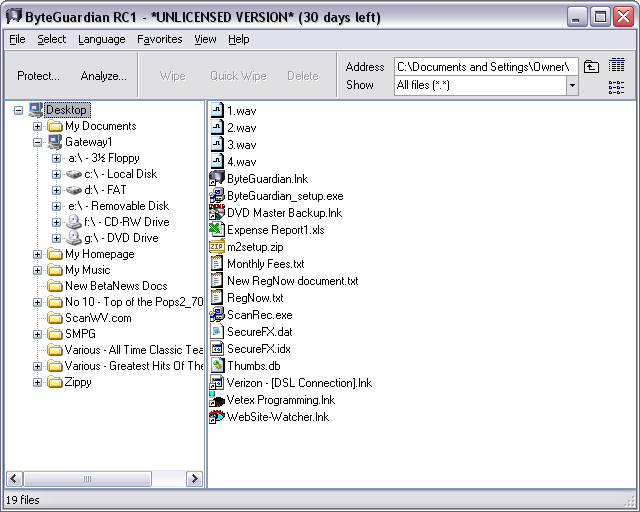Select the ScanRec.exe icon

(x=217, y=315)
